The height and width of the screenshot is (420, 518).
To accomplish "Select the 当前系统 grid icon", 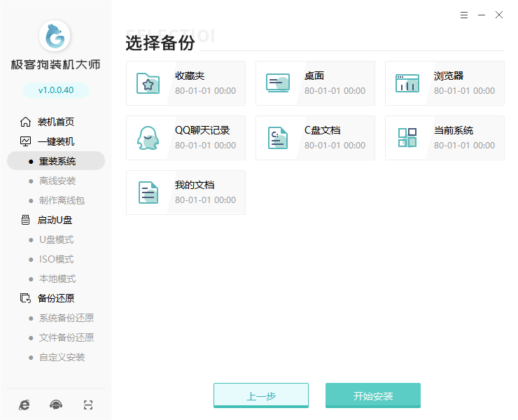I will point(407,138).
